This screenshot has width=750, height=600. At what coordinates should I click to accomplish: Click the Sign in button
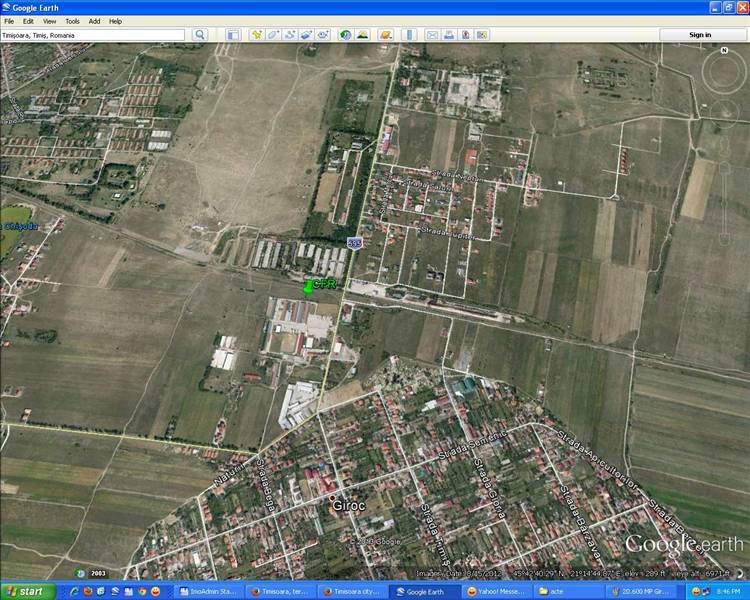[x=701, y=35]
